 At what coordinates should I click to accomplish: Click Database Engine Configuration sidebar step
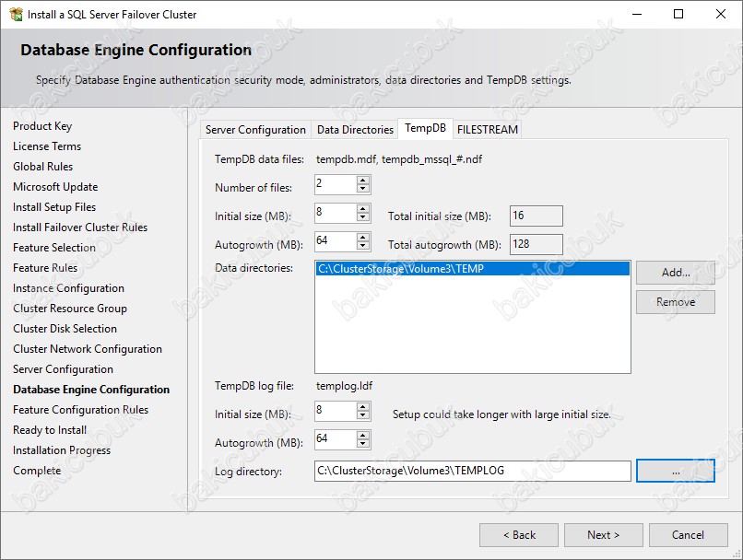91,390
